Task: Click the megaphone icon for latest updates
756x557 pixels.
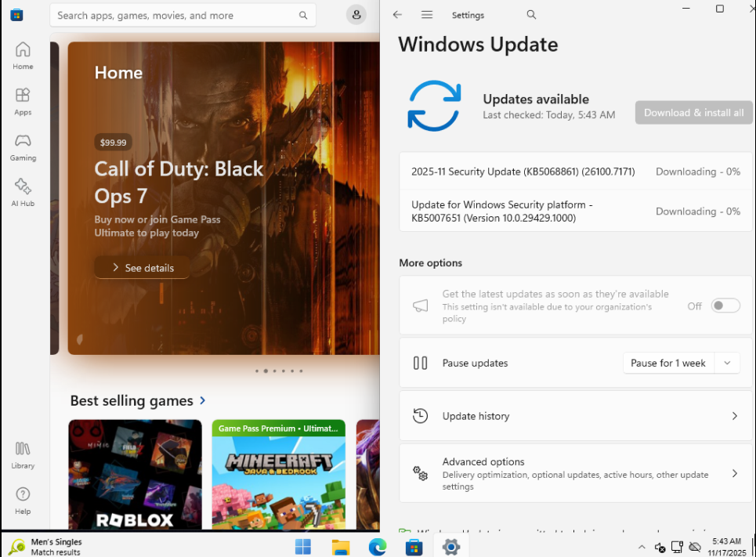Action: [x=420, y=306]
